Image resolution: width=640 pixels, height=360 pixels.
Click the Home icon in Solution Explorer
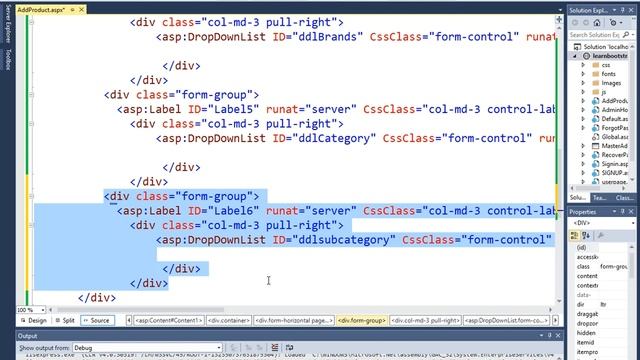pyautogui.click(x=597, y=23)
